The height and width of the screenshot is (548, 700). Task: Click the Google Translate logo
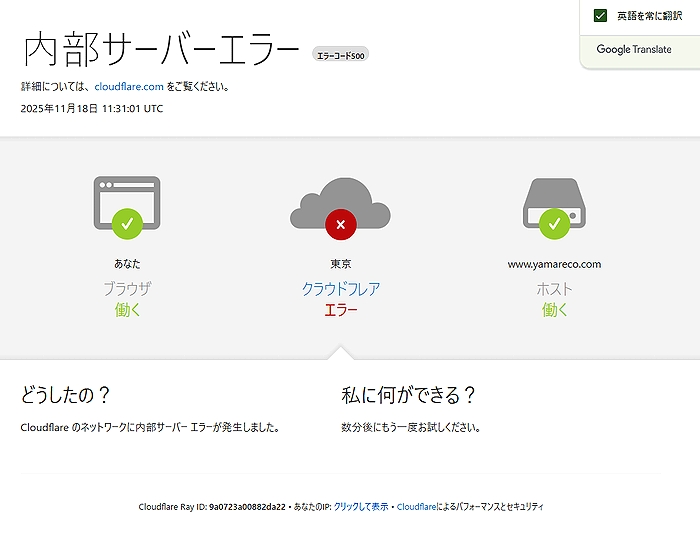point(634,49)
